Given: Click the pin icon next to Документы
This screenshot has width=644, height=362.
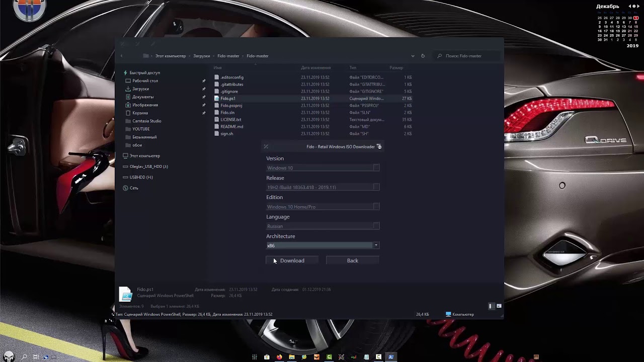Looking at the screenshot, I should coord(204,97).
